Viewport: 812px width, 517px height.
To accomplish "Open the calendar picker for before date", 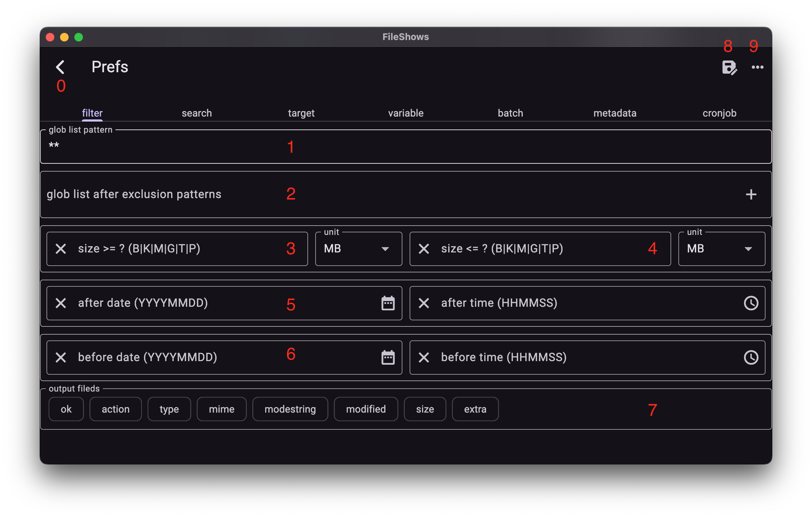I will click(388, 357).
